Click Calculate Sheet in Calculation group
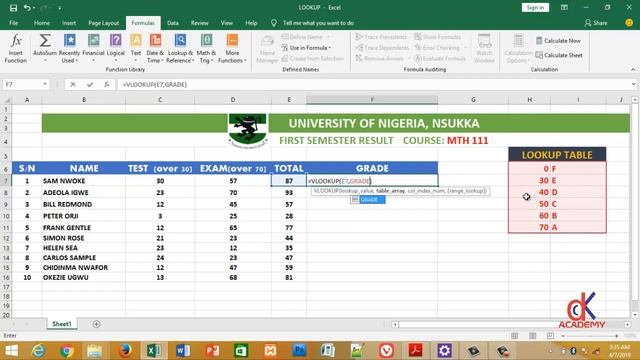Viewport: 640px width, 360px height. click(x=559, y=55)
